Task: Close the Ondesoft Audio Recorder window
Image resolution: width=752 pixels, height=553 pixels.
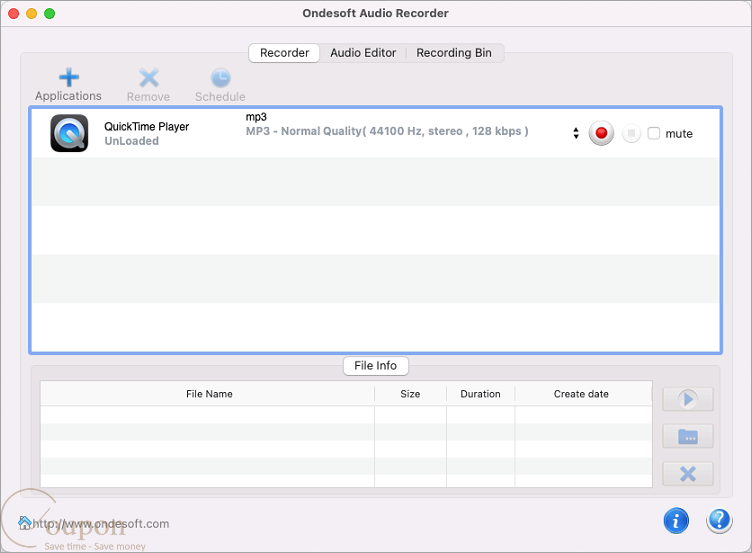Action: pyautogui.click(x=13, y=13)
